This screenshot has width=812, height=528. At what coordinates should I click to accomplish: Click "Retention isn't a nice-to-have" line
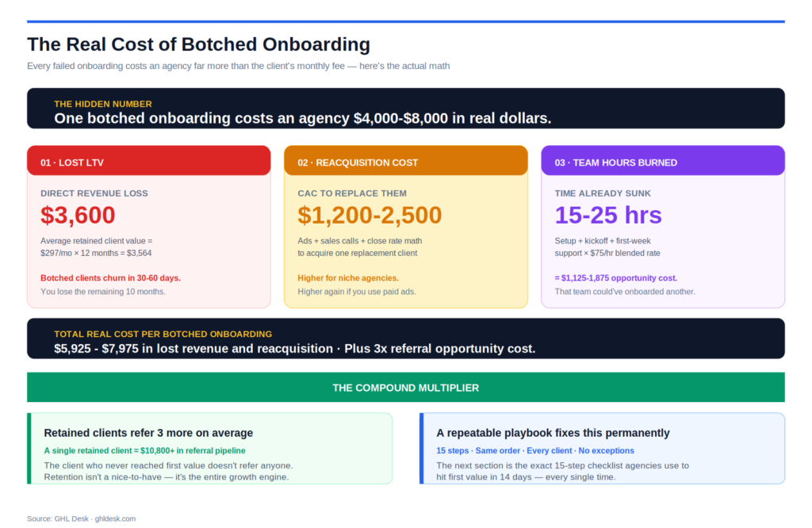pos(167,476)
